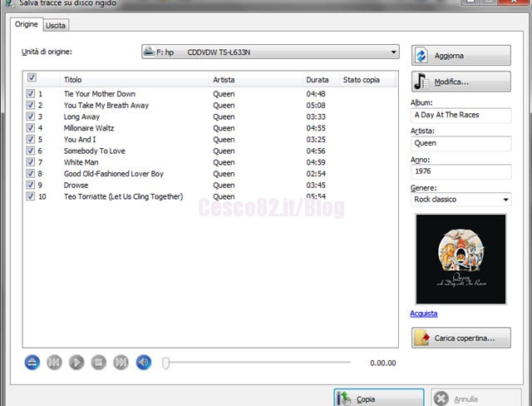Viewport: 532px width, 406px height.
Task: Select the row Good Old-Fashioned Lover Boy
Action: [x=210, y=174]
